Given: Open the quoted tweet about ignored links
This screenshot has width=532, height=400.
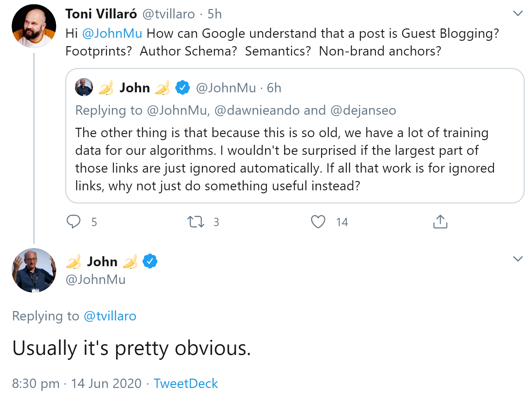Looking at the screenshot, I should [284, 159].
